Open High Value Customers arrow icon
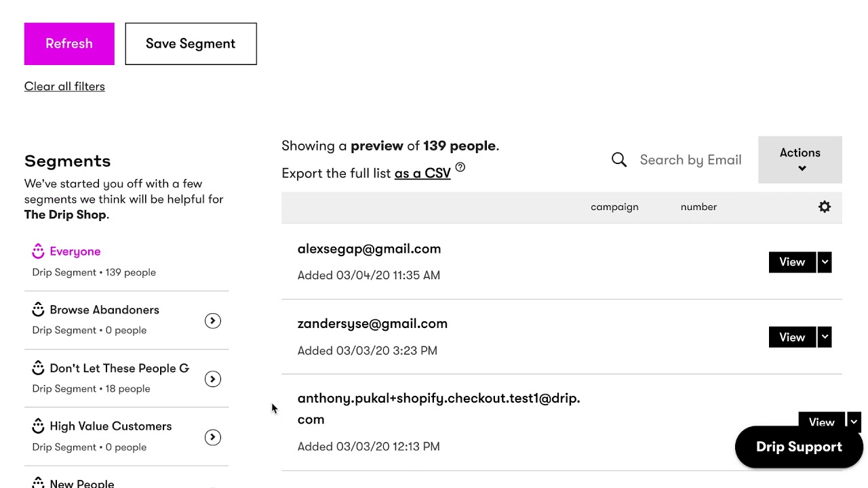Image resolution: width=868 pixels, height=488 pixels. (212, 437)
